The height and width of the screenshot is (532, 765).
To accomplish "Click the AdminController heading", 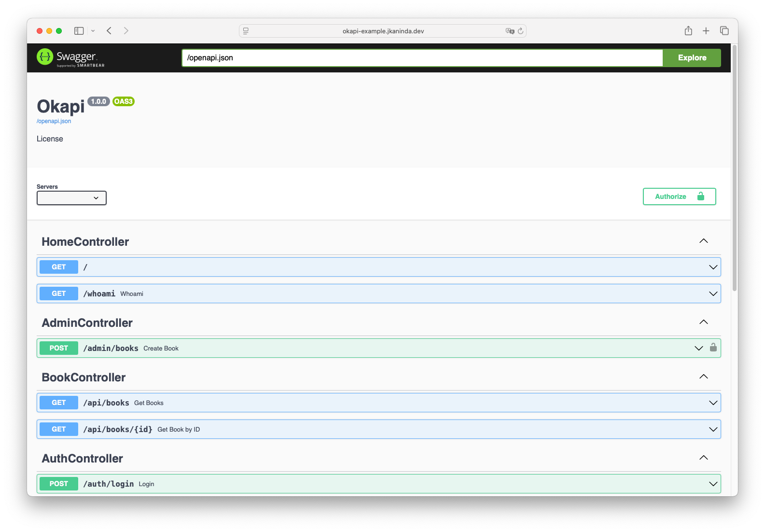I will click(87, 323).
